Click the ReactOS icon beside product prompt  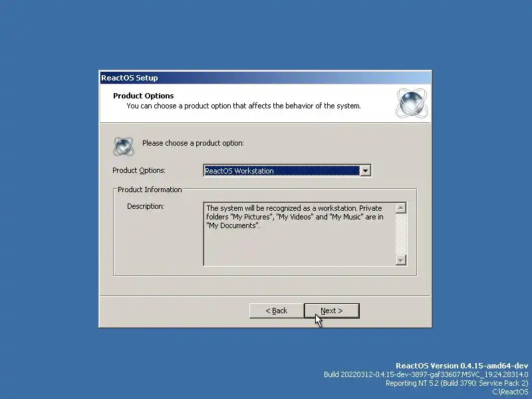point(124,146)
